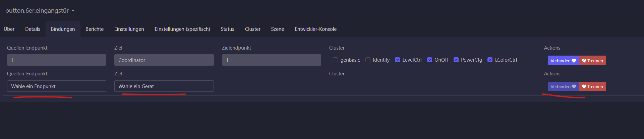Image resolution: width=644 pixels, height=139 pixels.
Task: Click Trennen button in the empty binding row
Action: tap(592, 86)
